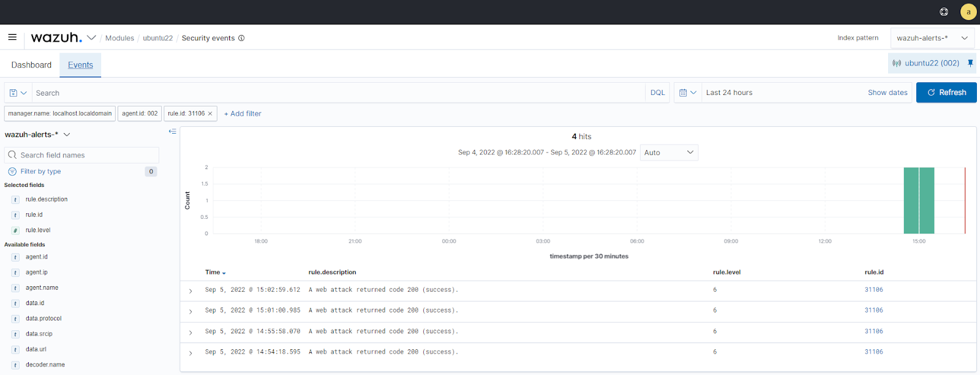The width and height of the screenshot is (980, 375).
Task: Click the 4 hits count
Action: pos(581,137)
